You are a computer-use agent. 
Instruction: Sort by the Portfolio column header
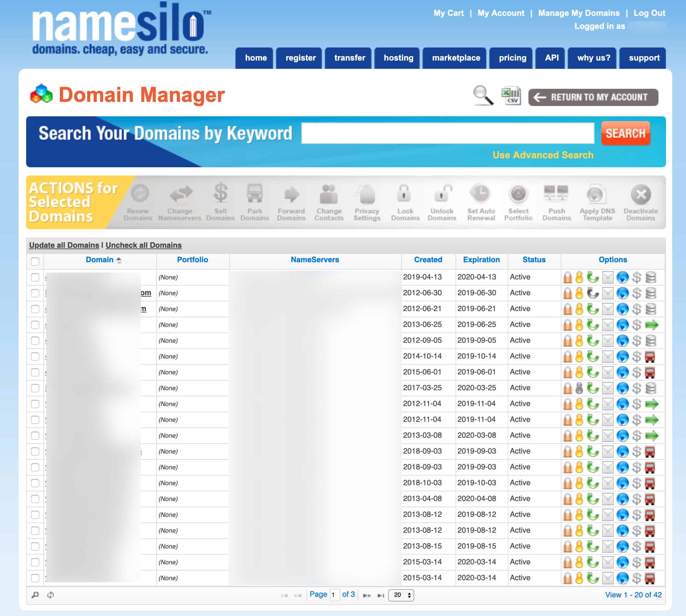coord(192,260)
